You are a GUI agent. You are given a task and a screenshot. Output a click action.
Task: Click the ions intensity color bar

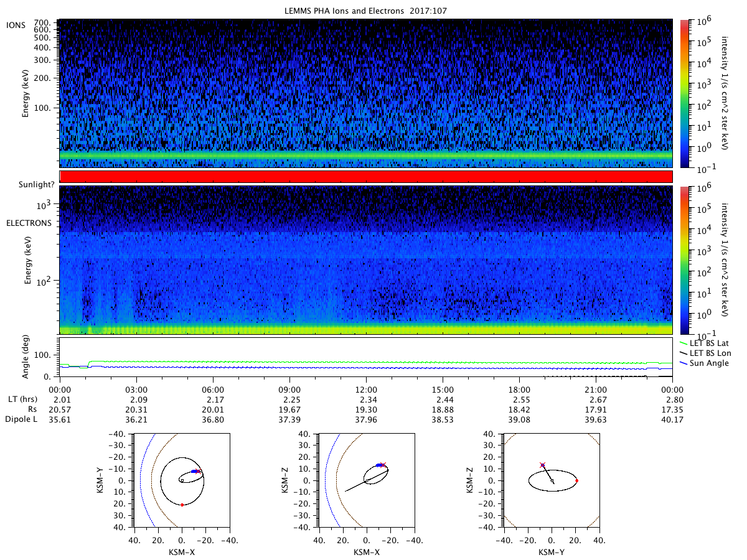point(684,93)
